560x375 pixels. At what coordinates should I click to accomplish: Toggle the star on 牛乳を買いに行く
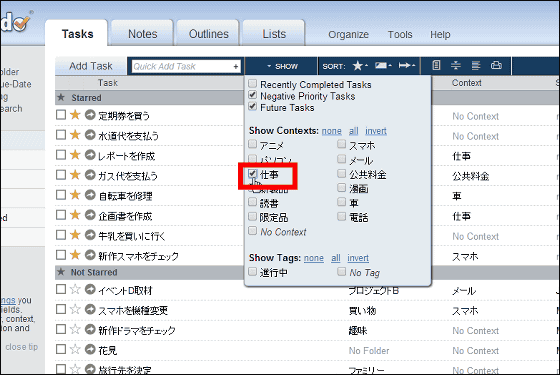point(75,235)
